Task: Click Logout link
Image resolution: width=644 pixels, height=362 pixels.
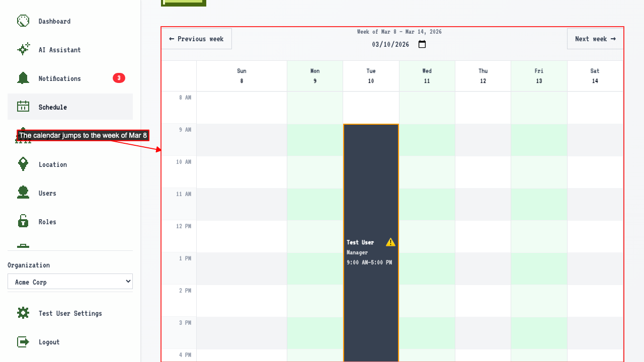Action: click(x=70, y=342)
